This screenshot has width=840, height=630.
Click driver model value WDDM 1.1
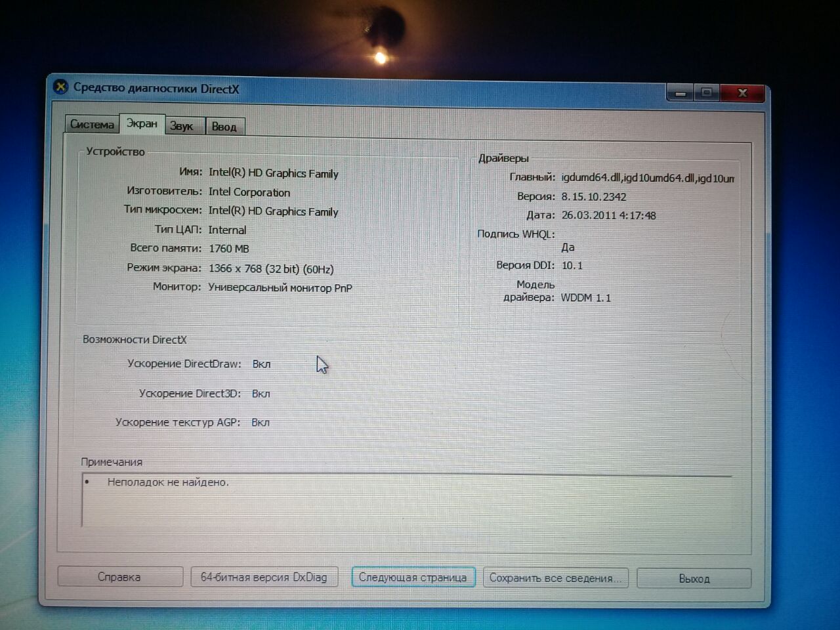tap(586, 298)
